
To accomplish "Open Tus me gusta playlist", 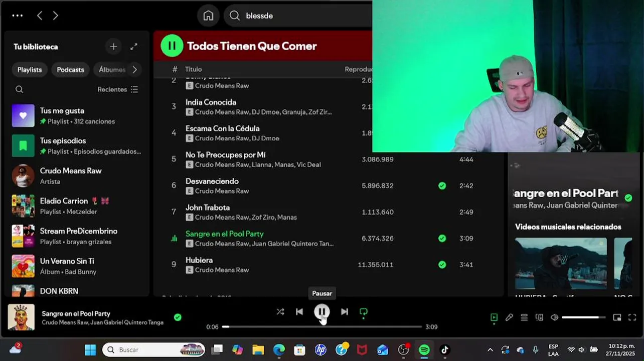I will (x=77, y=116).
